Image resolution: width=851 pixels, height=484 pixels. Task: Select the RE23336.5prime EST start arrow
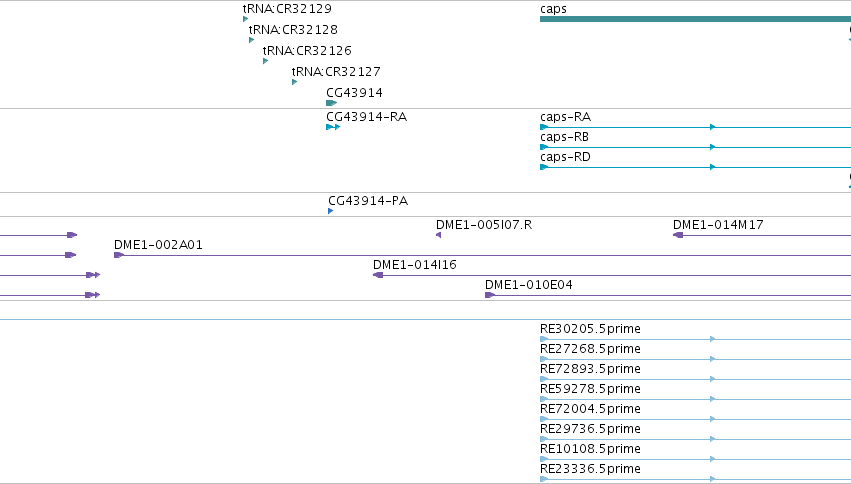point(544,479)
